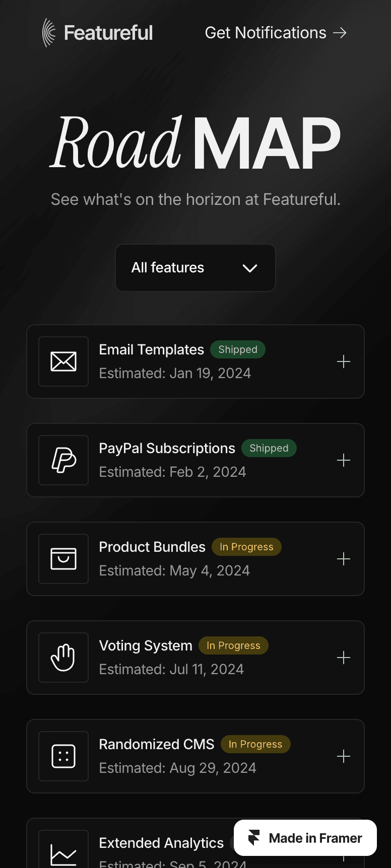Click the envelope icon for Email Templates
The image size is (391, 868).
[63, 361]
